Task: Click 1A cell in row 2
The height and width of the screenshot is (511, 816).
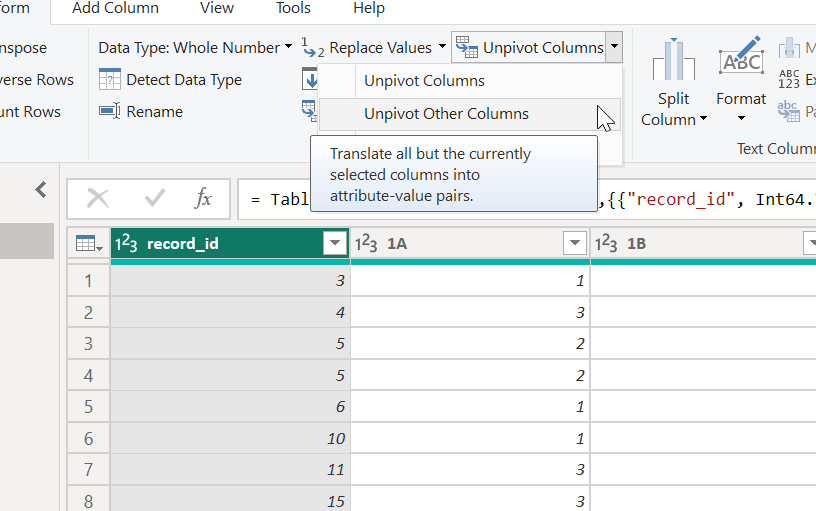Action: (x=470, y=312)
